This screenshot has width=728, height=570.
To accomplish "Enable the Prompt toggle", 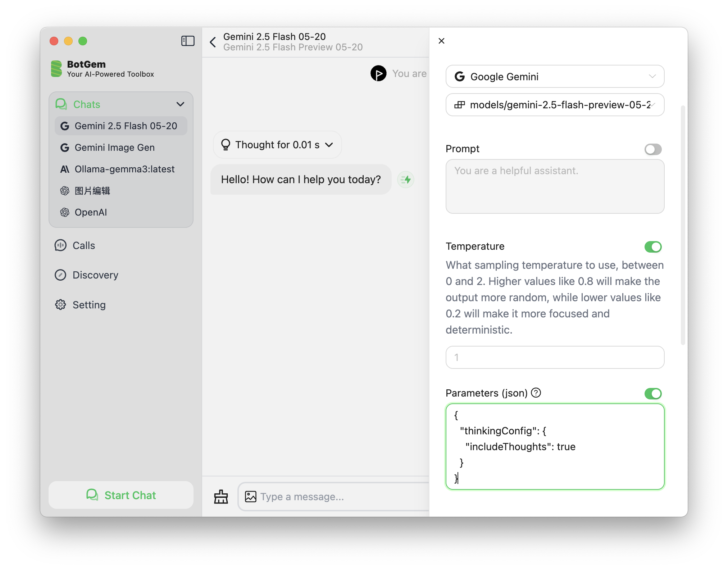I will click(x=653, y=149).
